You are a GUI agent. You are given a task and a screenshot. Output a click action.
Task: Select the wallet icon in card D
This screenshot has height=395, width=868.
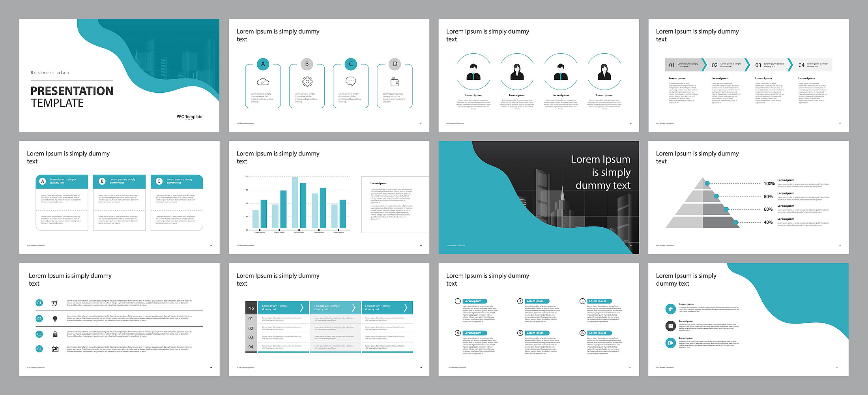(x=395, y=82)
